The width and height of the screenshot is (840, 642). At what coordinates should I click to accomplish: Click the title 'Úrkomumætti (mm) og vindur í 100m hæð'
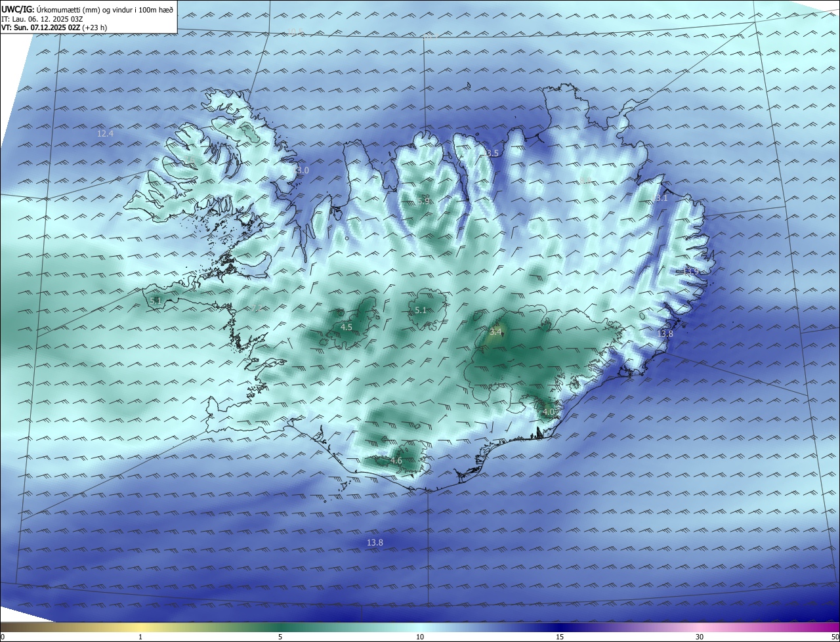104,10
